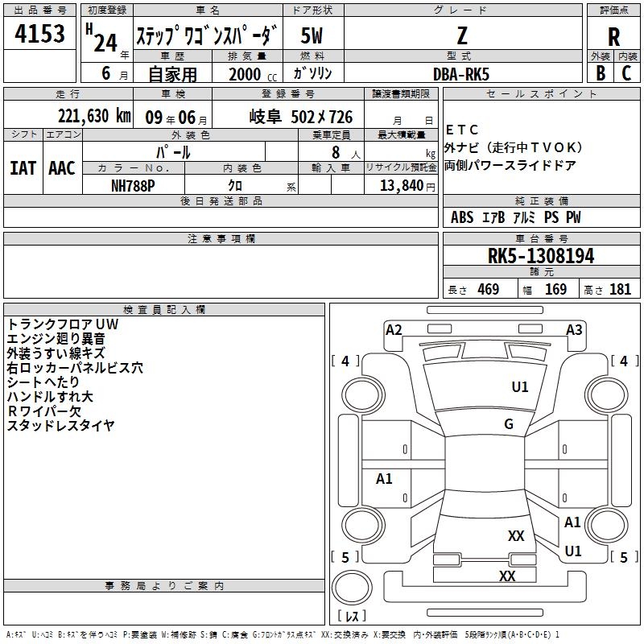The image size is (644, 644).
Task: Click the seating capacity 8 人
Action: [345, 152]
